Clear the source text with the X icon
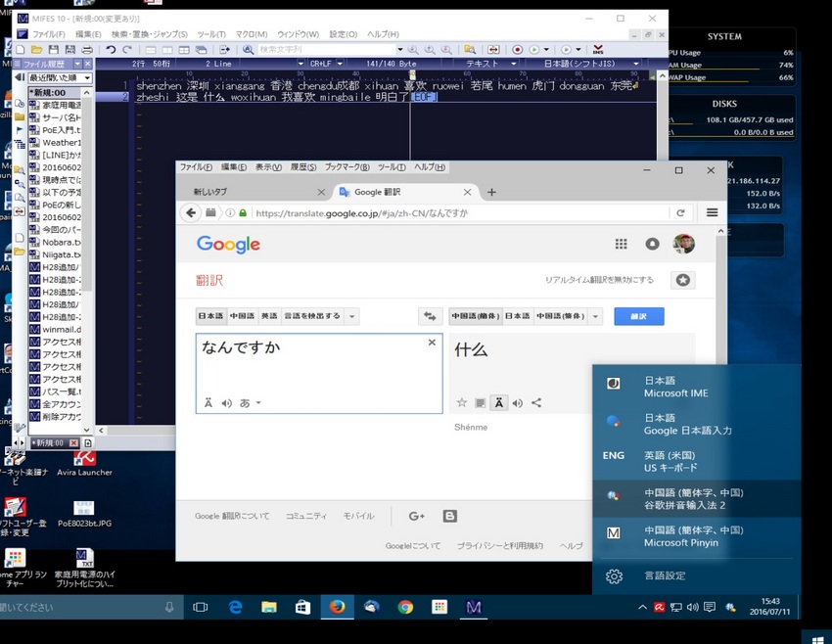Viewport: 832px width, 644px height. point(432,343)
